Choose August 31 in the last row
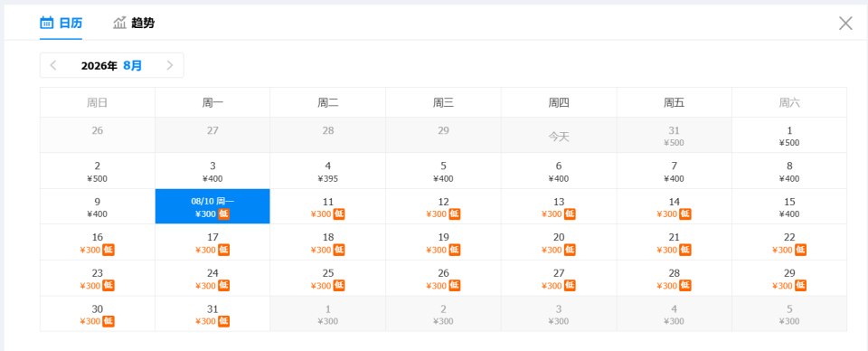 coord(212,314)
